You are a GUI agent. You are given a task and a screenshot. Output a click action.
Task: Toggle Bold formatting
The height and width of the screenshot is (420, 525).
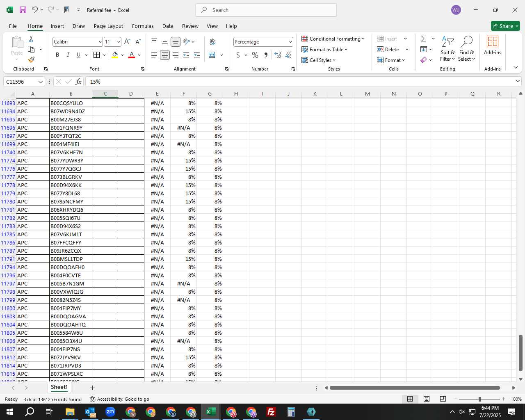pos(57,55)
